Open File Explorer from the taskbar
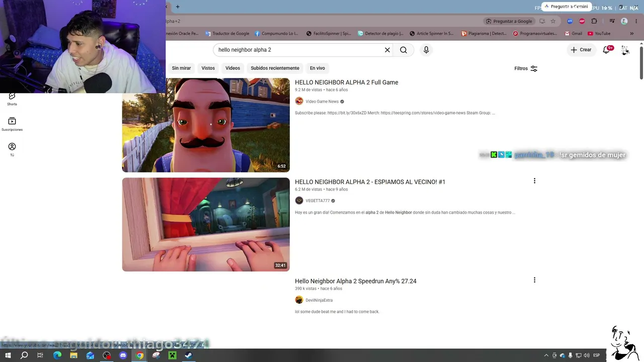The image size is (644, 362). pos(73,355)
